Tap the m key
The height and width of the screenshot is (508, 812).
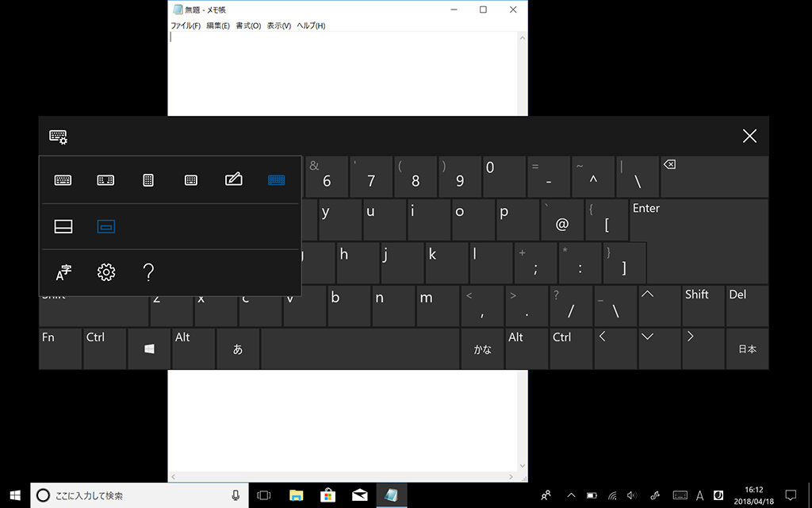(x=438, y=306)
